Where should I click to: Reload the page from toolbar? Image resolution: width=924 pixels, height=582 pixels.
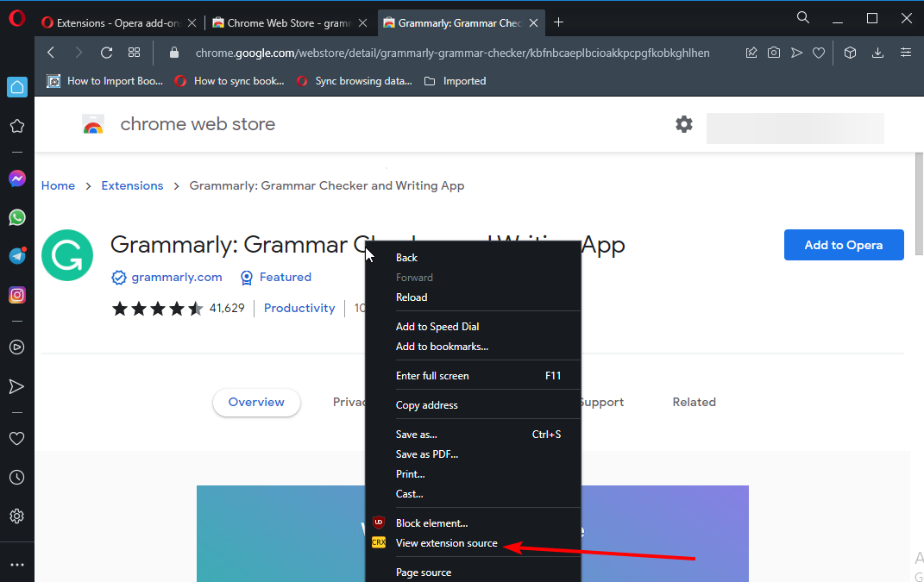[106, 53]
